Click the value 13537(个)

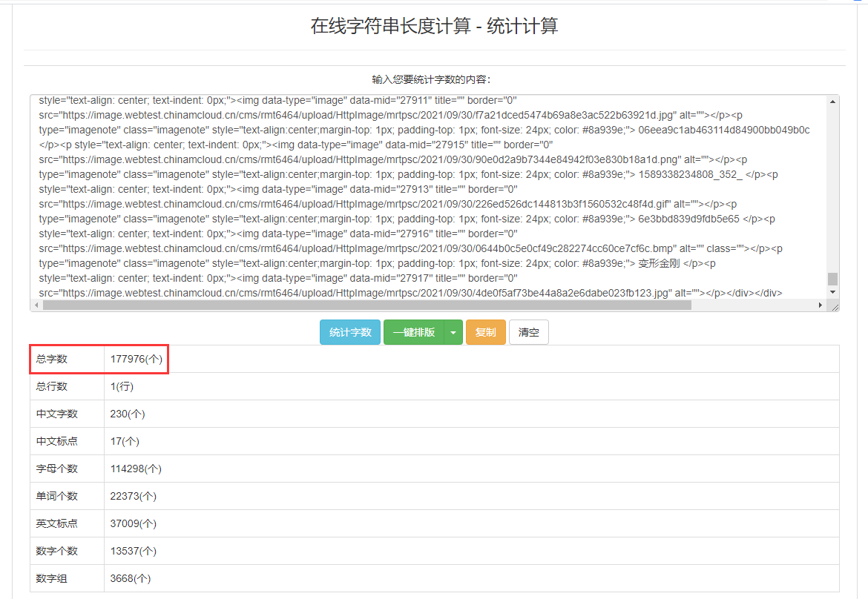(134, 551)
